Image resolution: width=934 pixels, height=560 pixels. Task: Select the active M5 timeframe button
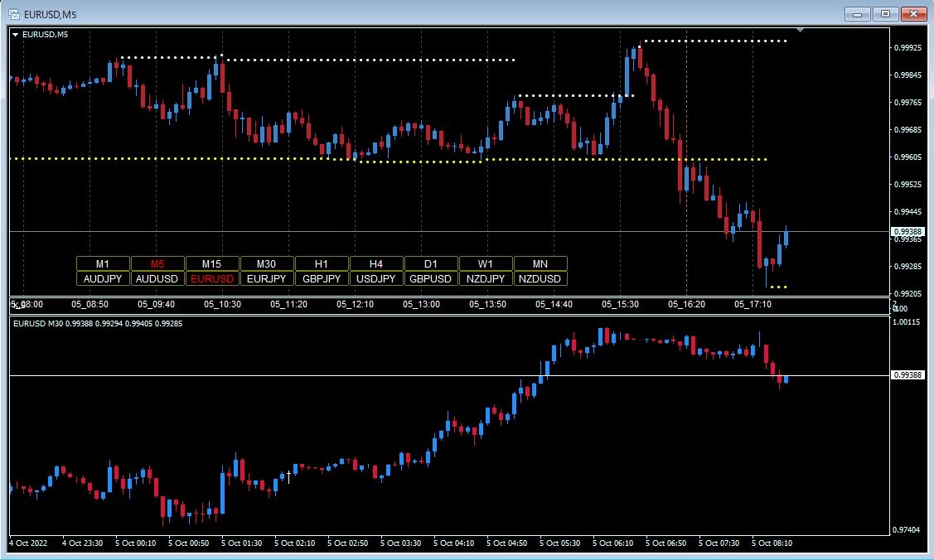tap(157, 263)
